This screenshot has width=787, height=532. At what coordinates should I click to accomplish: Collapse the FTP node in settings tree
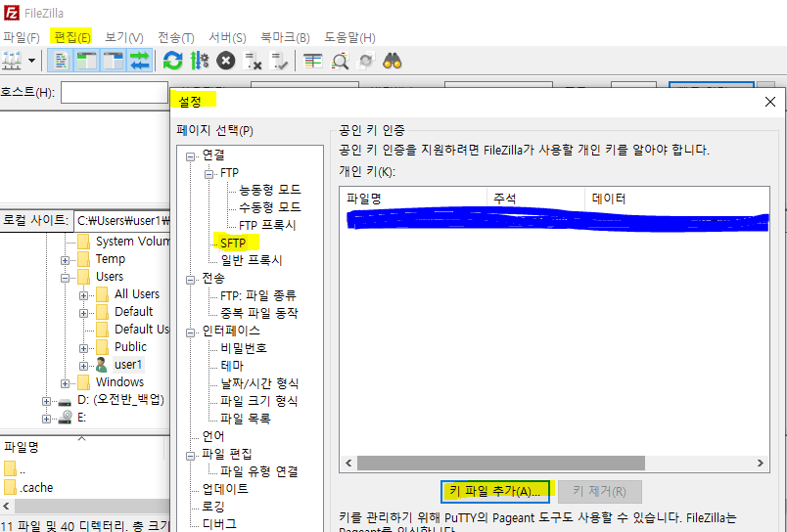[208, 174]
